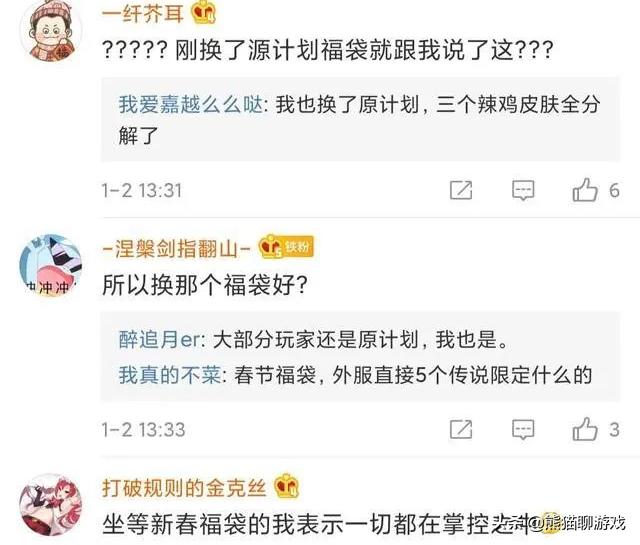This screenshot has width=640, height=545.
Task: Tap the avatar of -涅槃剑指翻山-
Action: coord(51,265)
